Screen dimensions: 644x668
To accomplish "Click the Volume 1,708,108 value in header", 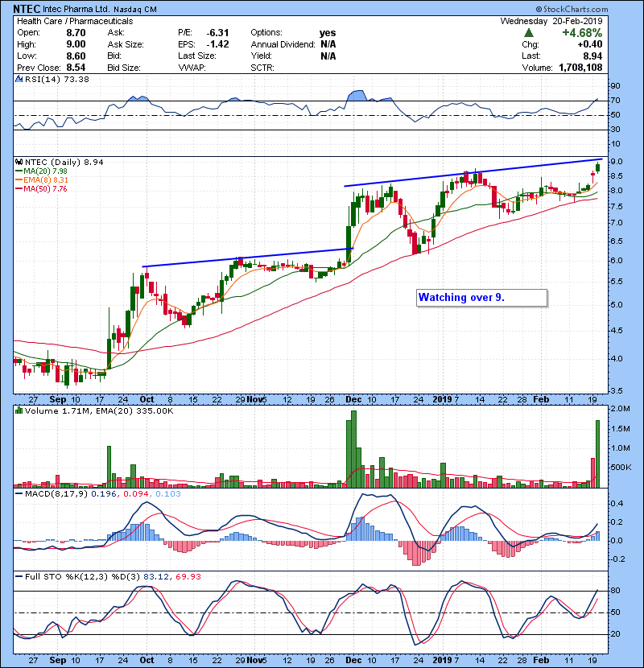I will [x=580, y=68].
